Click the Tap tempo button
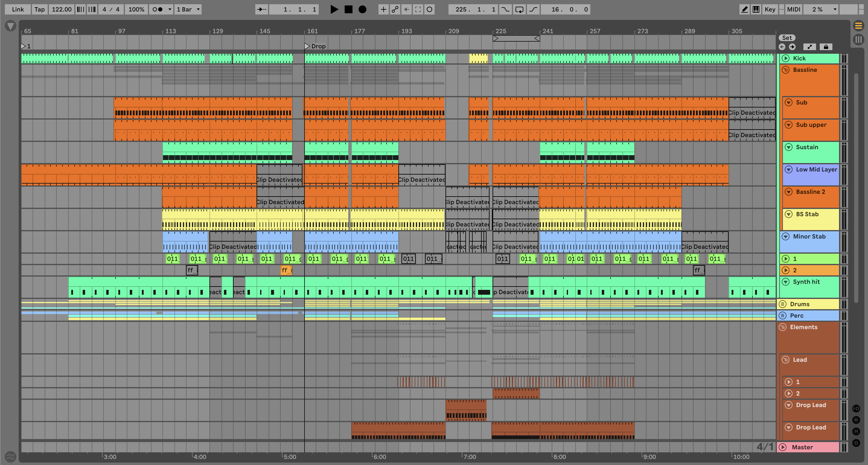Screen dimensions: 868x465 [40, 9]
